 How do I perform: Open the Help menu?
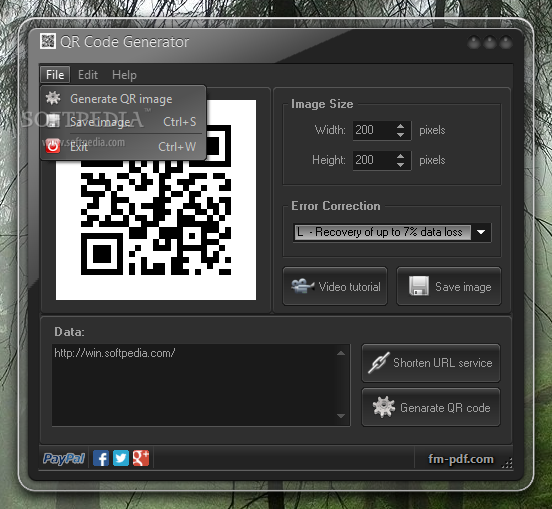(x=124, y=75)
